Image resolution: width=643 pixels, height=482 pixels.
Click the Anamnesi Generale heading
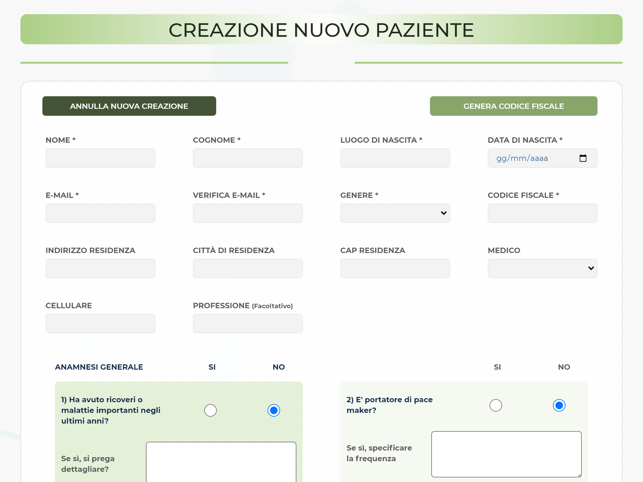(x=99, y=367)
